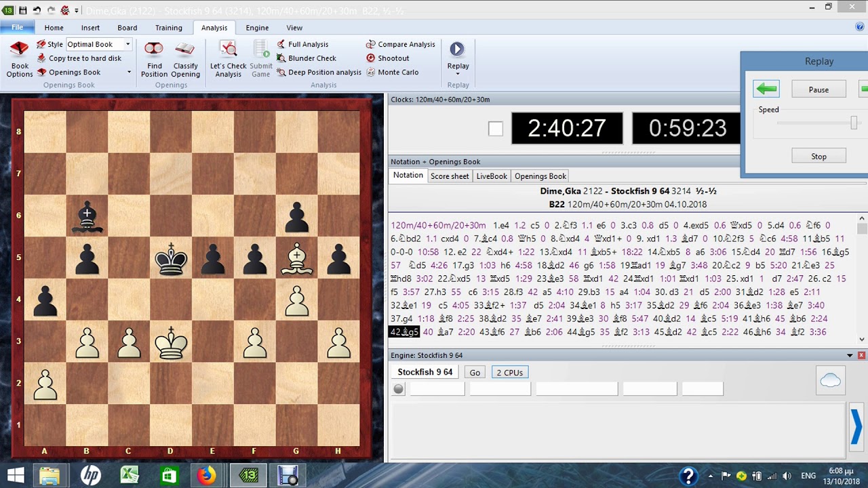Image resolution: width=868 pixels, height=488 pixels.
Task: Open Firefox from the taskbar
Action: 207,476
